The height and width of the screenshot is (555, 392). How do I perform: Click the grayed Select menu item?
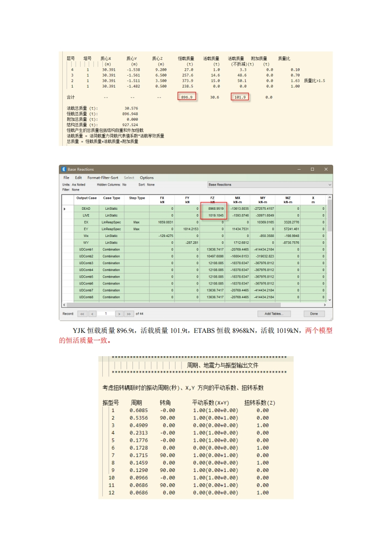click(129, 178)
